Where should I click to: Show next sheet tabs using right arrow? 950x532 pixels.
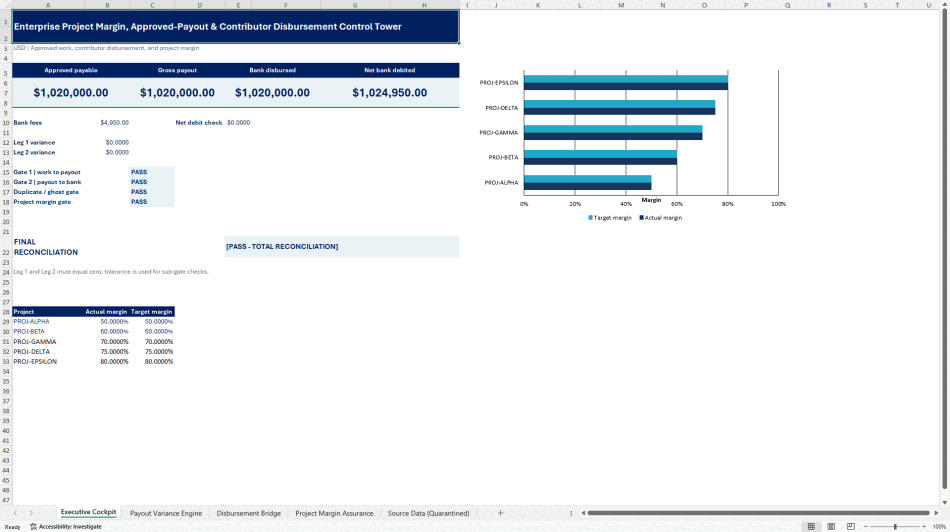31,513
